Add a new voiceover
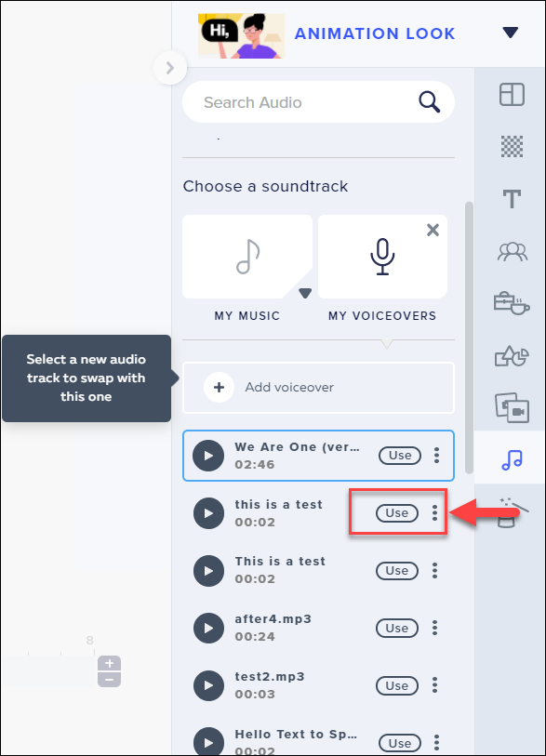This screenshot has width=546, height=756. pyautogui.click(x=318, y=388)
